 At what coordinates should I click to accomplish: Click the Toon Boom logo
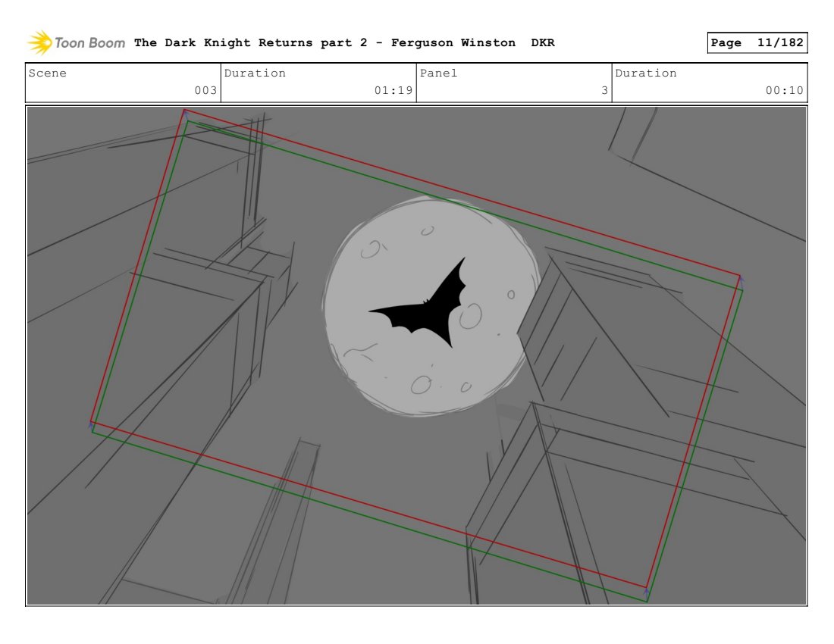tap(76, 42)
